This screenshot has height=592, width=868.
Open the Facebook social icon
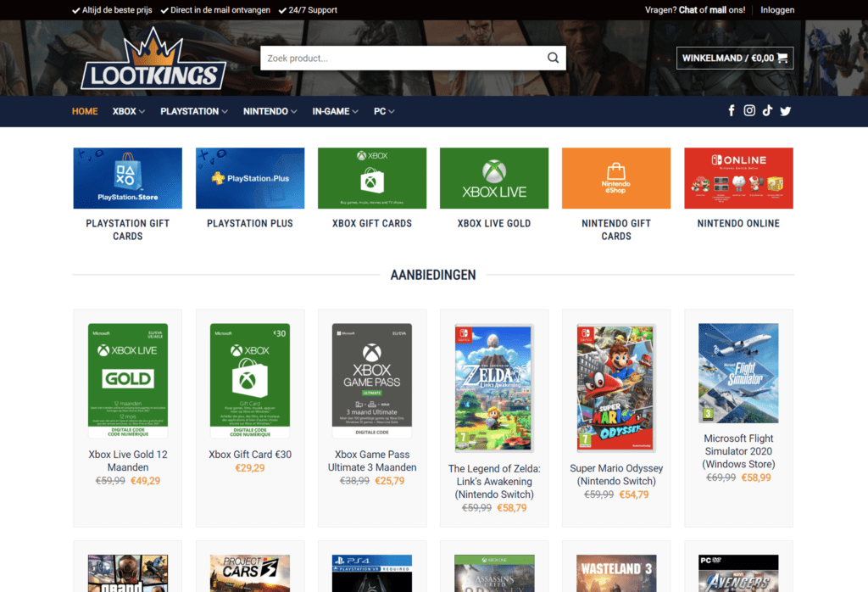pyautogui.click(x=732, y=111)
